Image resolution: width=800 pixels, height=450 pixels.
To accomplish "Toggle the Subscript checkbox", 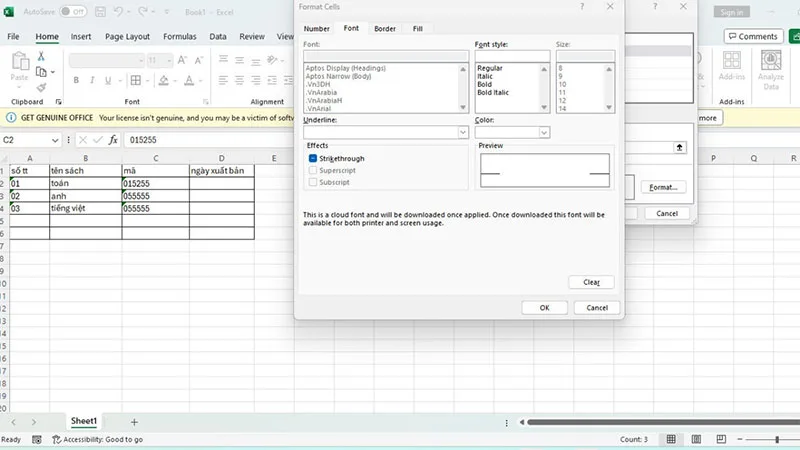I will (x=313, y=182).
